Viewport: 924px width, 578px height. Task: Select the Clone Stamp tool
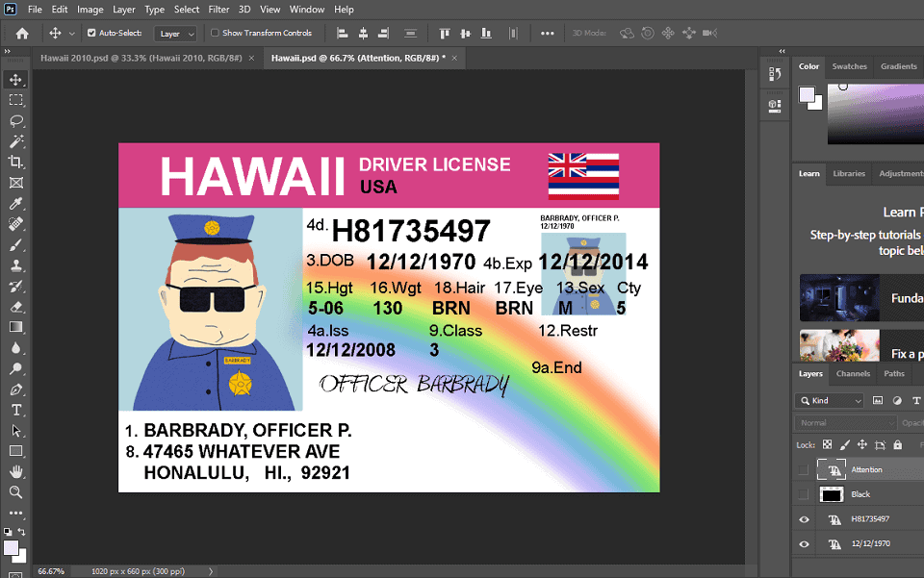[16, 265]
